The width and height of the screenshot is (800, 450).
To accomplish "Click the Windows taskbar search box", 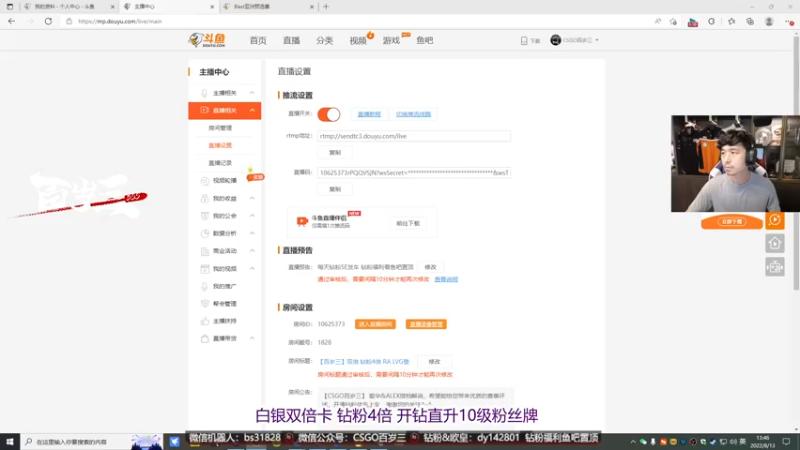I will [x=76, y=442].
